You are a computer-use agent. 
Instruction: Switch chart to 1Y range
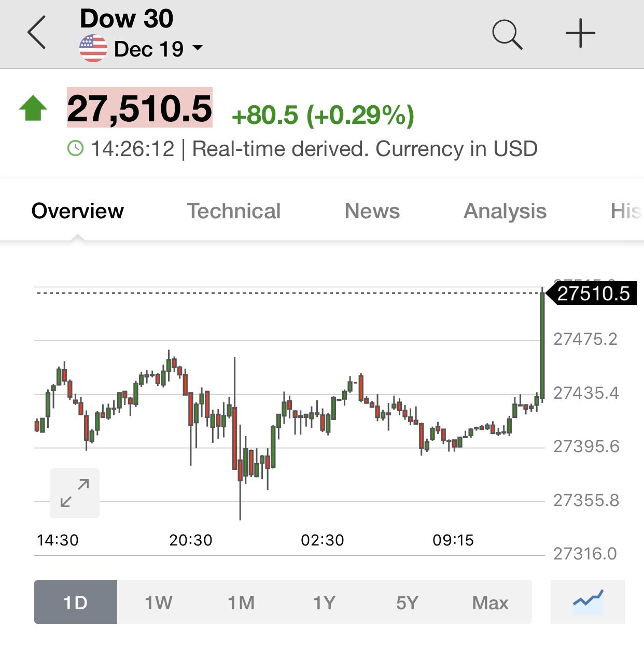tap(325, 602)
